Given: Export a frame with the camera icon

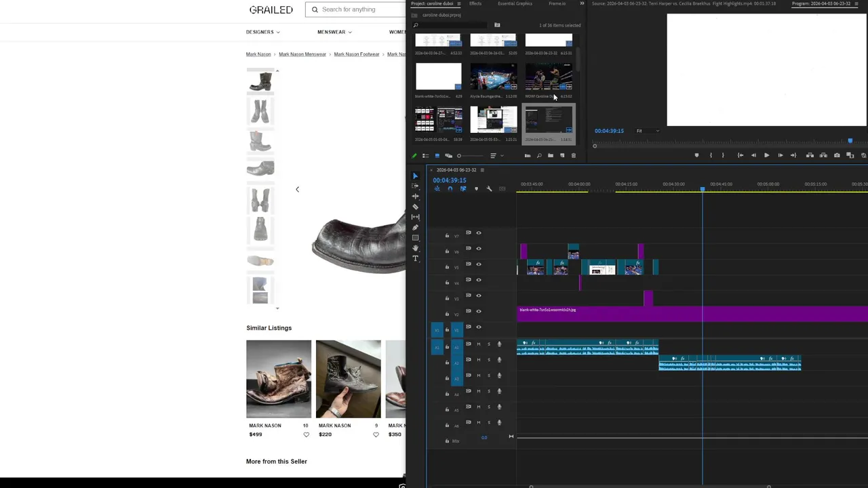Looking at the screenshot, I should [x=837, y=155].
